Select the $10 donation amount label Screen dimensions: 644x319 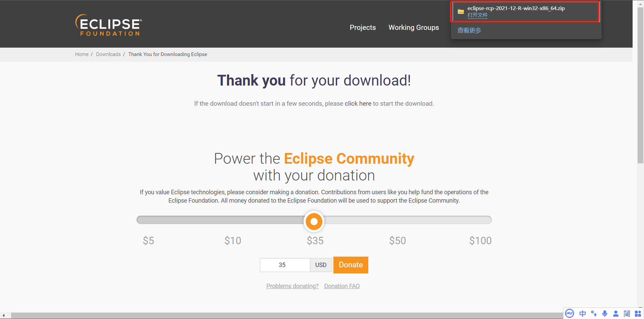233,241
